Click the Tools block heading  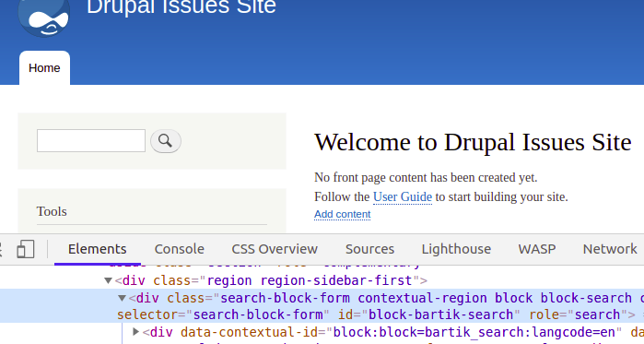[52, 211]
